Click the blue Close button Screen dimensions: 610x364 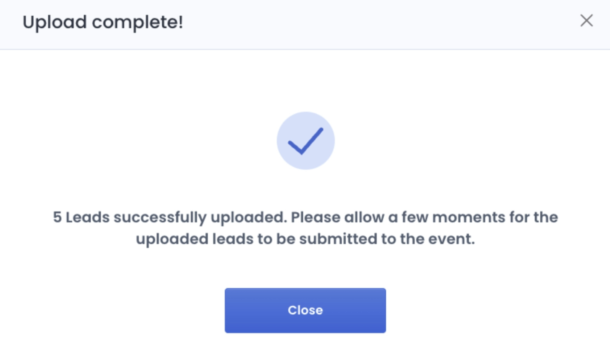305,310
